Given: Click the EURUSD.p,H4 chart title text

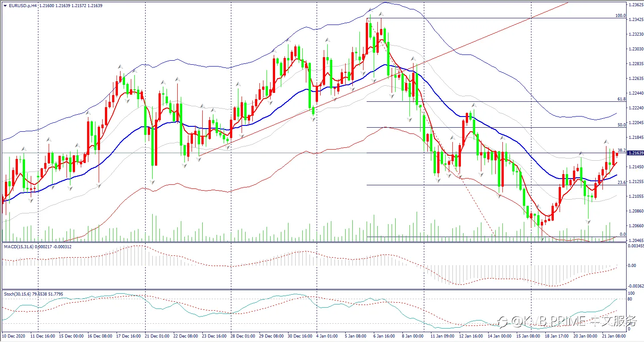Looking at the screenshot, I should 22,5.
